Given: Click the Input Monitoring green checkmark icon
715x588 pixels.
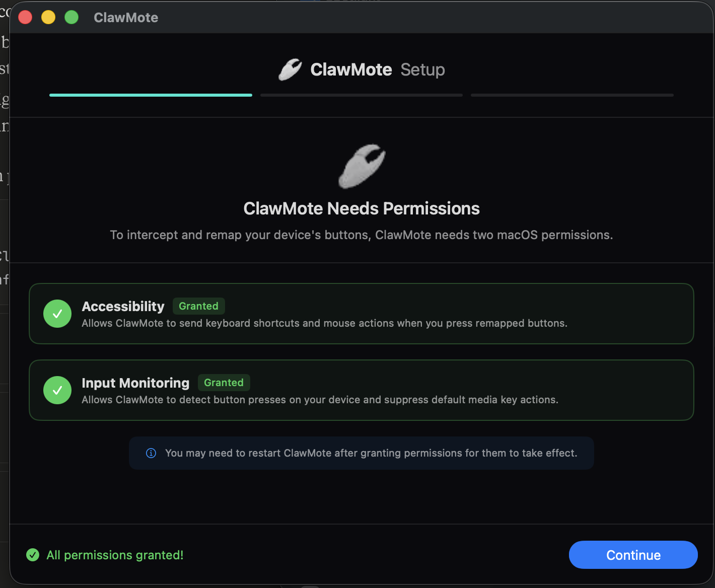Looking at the screenshot, I should tap(57, 390).
